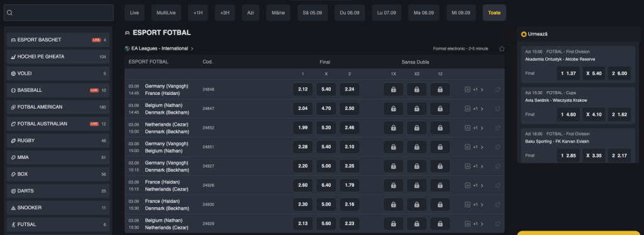This screenshot has width=644, height=235.
Task: Open HOCHEI PE GHEATA category
Action: point(58,57)
